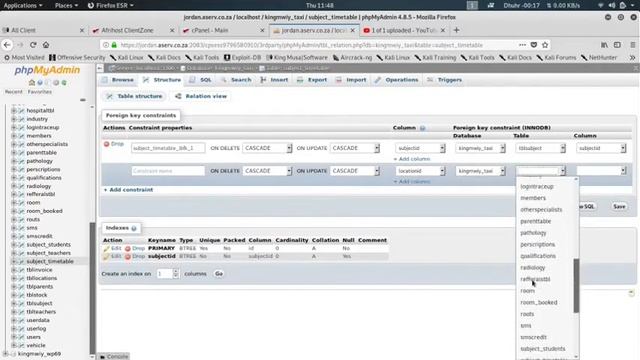Open database dropdown in new constraint row
The height and width of the screenshot is (360, 640).
tap(480, 171)
